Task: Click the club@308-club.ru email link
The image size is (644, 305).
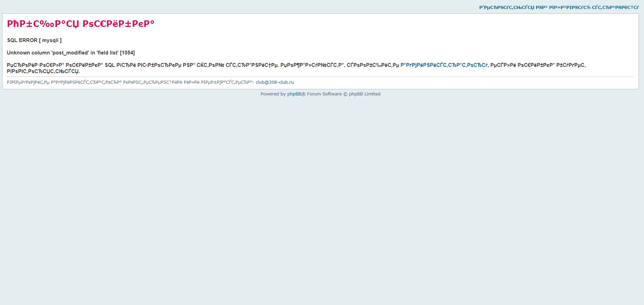Action: coord(274,82)
